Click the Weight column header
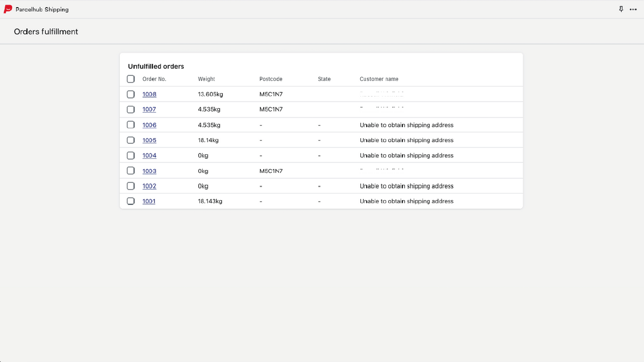644x362 pixels. pyautogui.click(x=206, y=79)
